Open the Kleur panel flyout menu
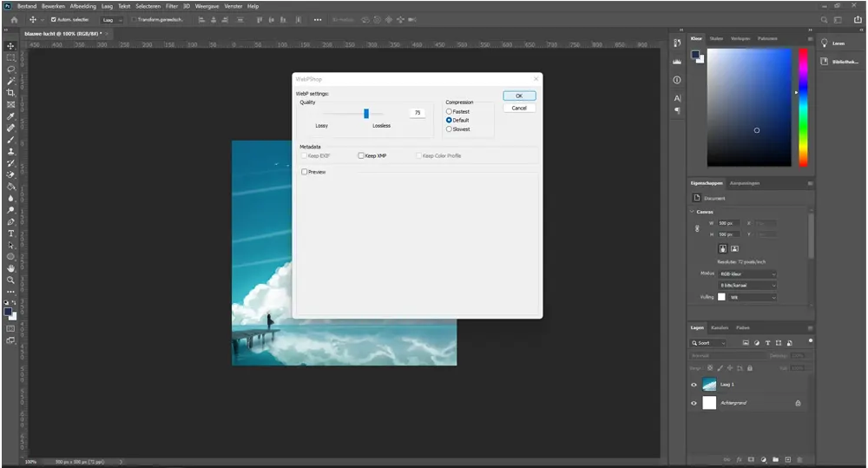 (810, 39)
